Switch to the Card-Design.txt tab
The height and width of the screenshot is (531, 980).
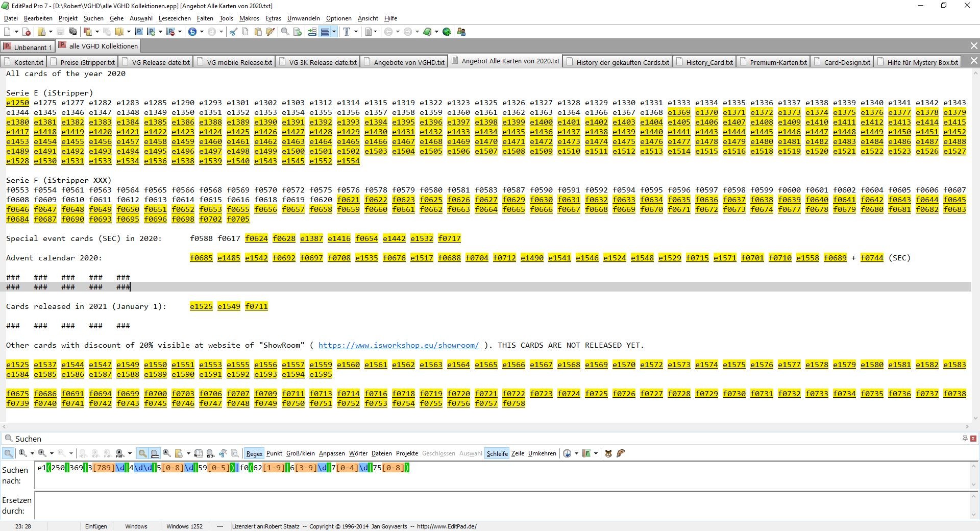point(846,62)
